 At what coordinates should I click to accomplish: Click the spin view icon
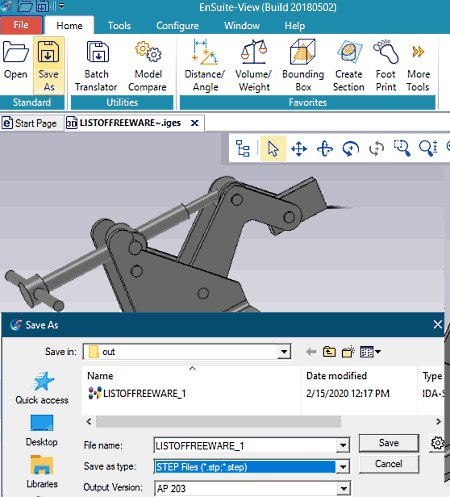[351, 148]
